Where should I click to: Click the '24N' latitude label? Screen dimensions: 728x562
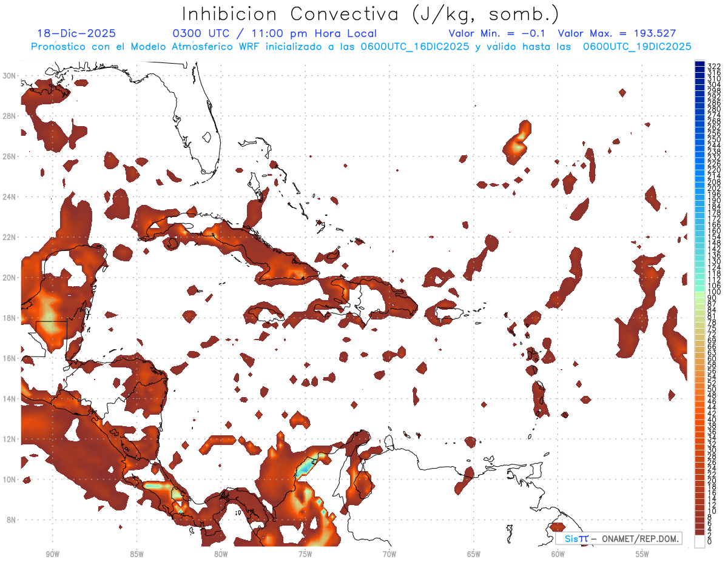10,197
